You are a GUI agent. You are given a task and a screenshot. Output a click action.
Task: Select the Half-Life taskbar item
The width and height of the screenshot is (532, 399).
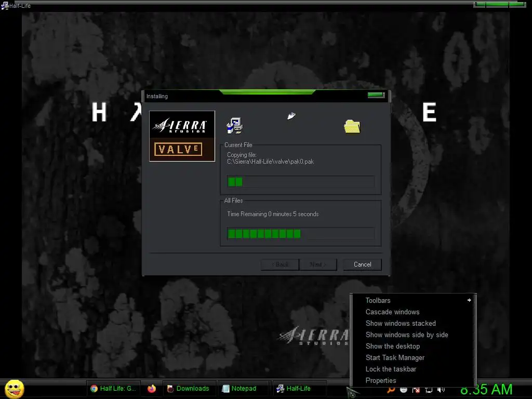click(299, 389)
